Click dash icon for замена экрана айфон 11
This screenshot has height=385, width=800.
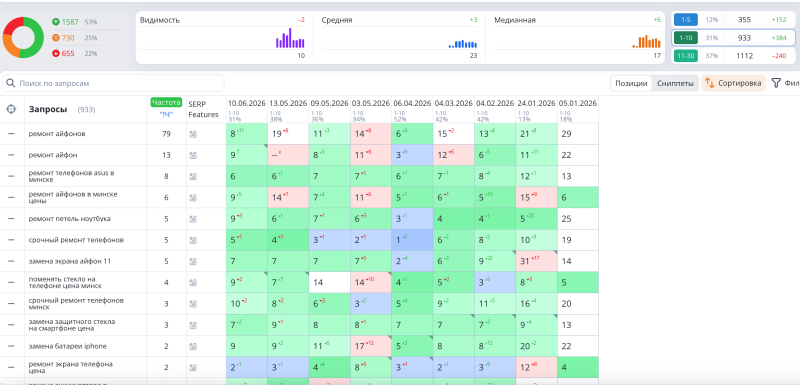(11, 261)
